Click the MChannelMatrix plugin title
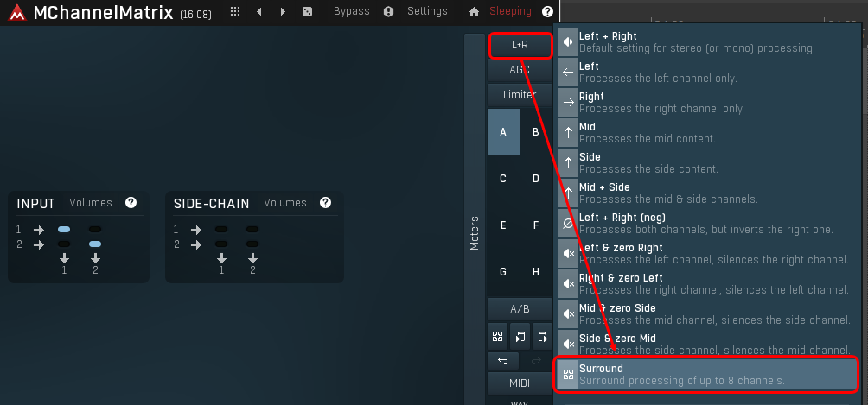The width and height of the screenshot is (868, 405). tap(103, 12)
